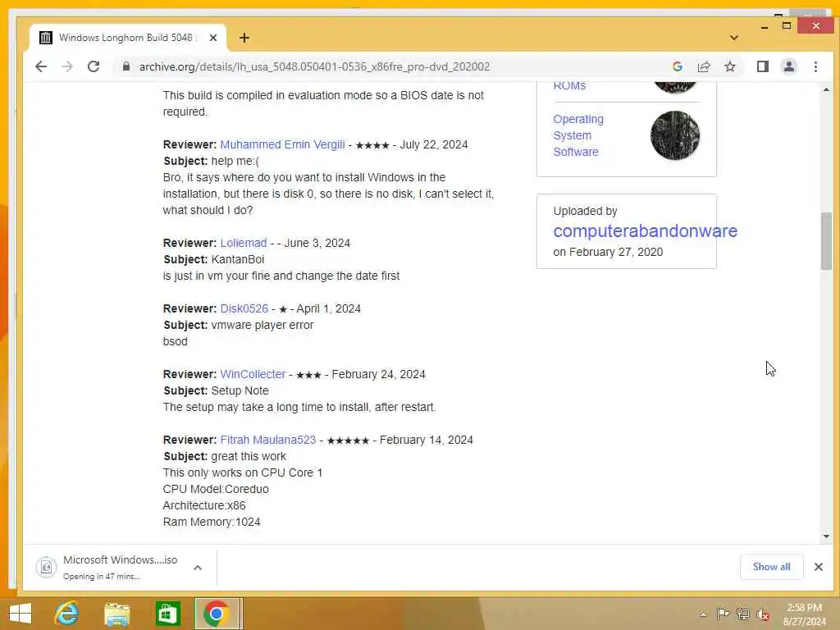Click the page scroll down arrow

tap(826, 536)
